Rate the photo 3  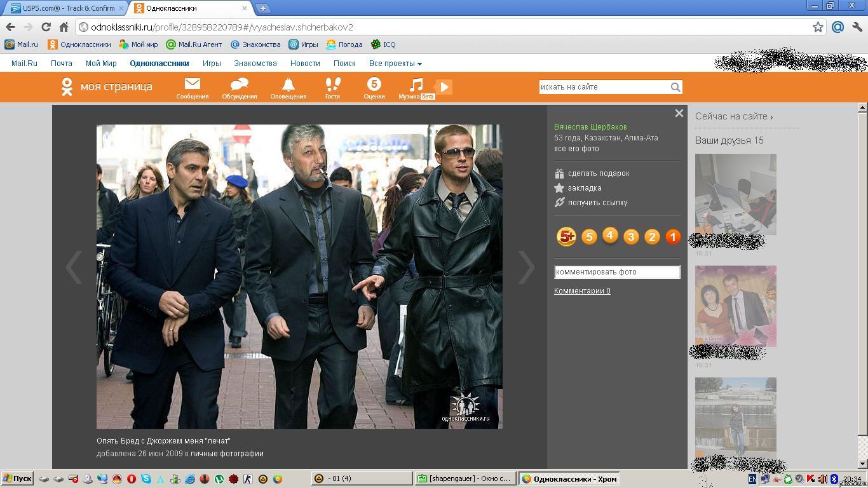tap(631, 237)
